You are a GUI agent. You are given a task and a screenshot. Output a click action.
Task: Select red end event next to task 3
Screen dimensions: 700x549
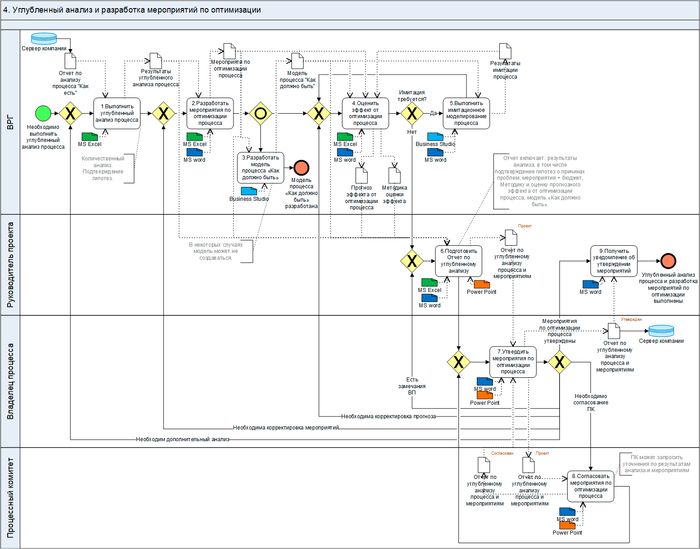302,166
